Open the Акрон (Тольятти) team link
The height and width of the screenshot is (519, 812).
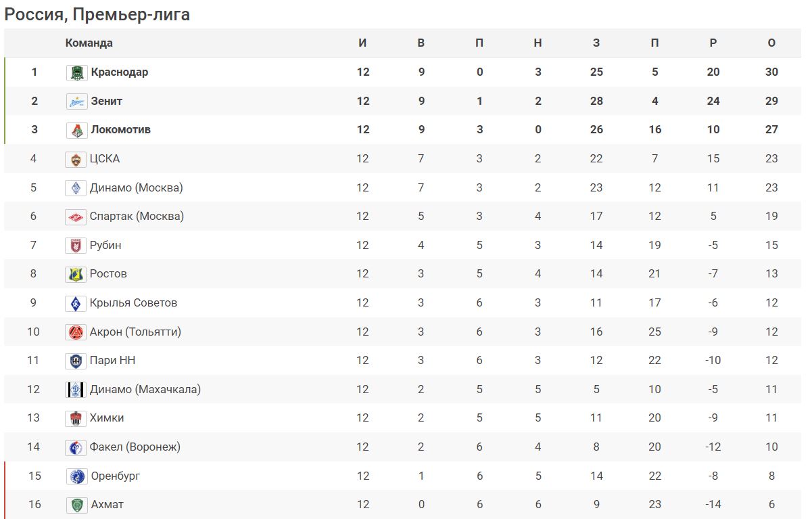click(x=135, y=332)
